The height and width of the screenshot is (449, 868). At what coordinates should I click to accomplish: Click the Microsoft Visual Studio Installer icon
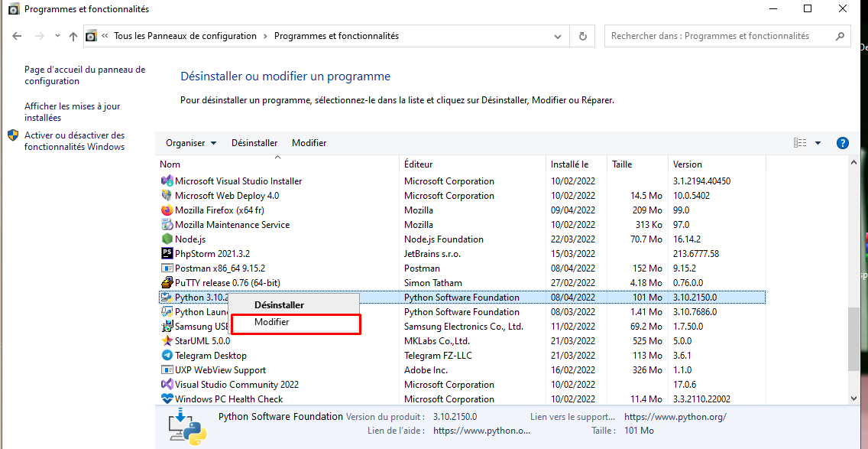tap(167, 181)
